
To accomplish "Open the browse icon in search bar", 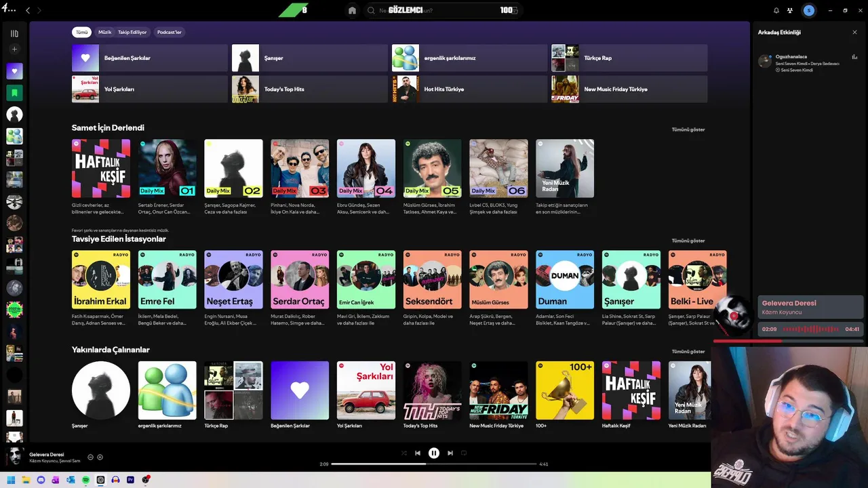I will coord(514,11).
